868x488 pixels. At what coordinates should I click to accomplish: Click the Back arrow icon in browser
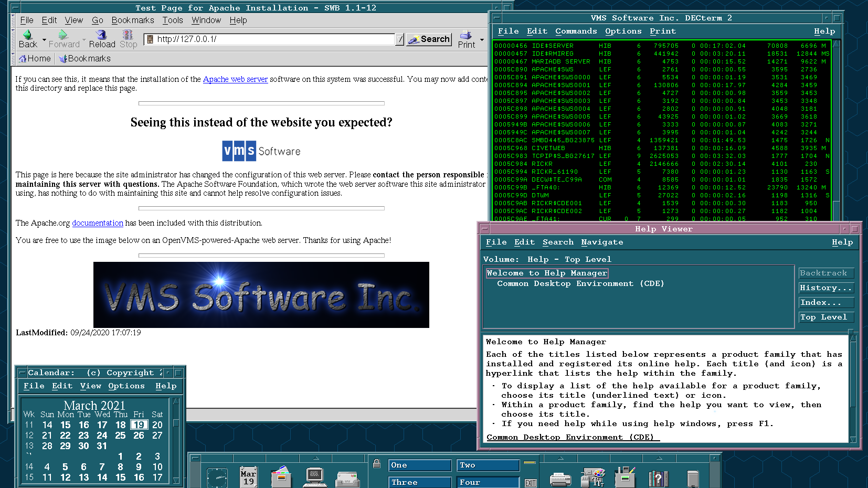(x=27, y=35)
